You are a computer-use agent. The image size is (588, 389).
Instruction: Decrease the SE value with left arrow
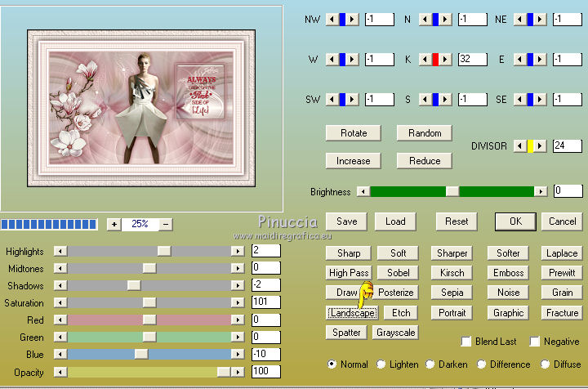520,100
